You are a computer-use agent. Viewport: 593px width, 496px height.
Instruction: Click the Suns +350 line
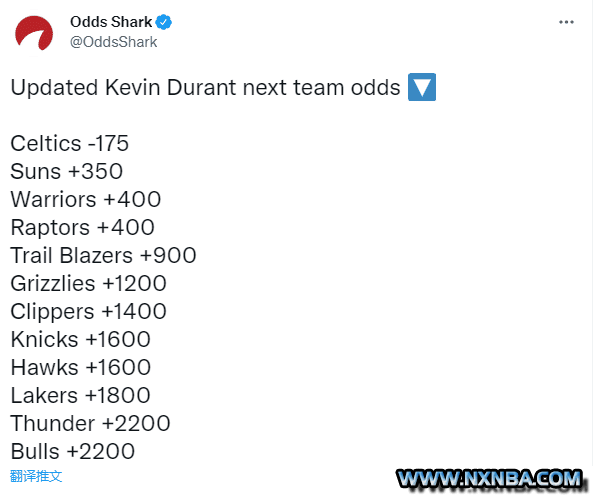(x=67, y=171)
